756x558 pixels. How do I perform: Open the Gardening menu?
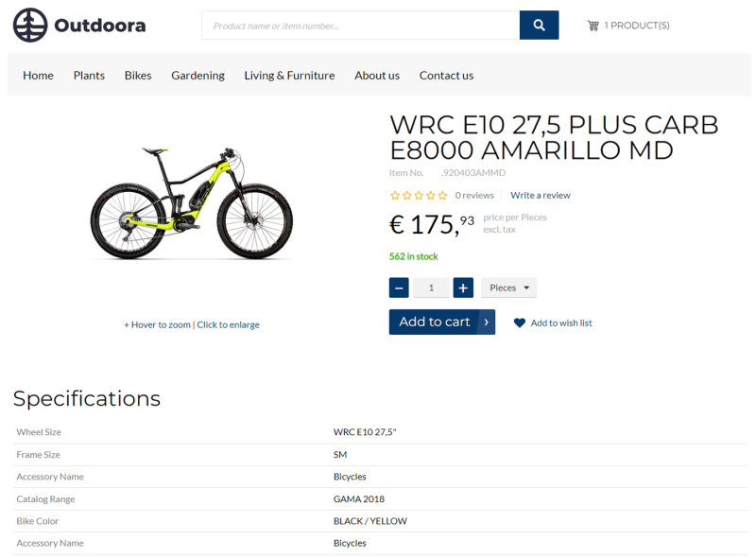pyautogui.click(x=198, y=75)
